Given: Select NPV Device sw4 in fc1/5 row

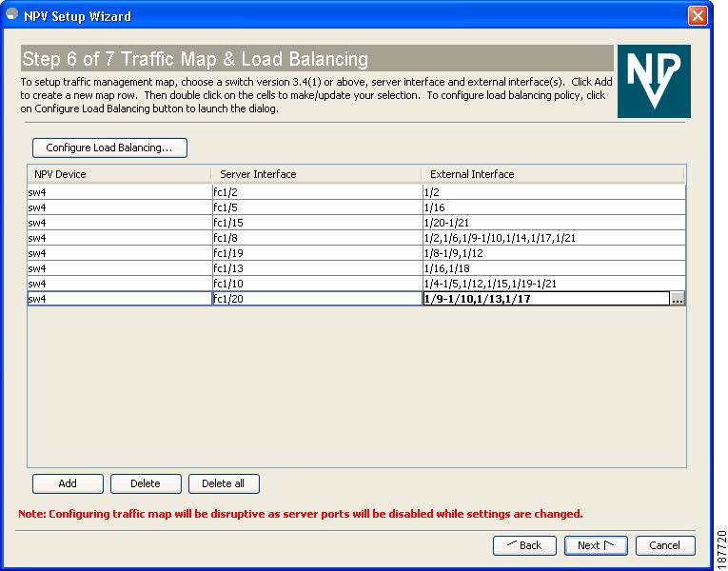Looking at the screenshot, I should [x=119, y=207].
